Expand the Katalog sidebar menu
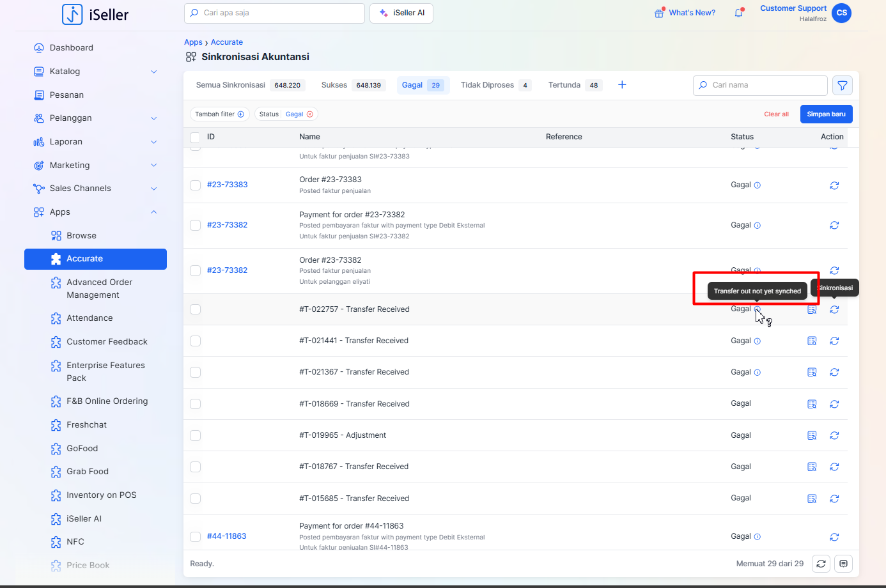This screenshot has height=588, width=886. (x=154, y=72)
